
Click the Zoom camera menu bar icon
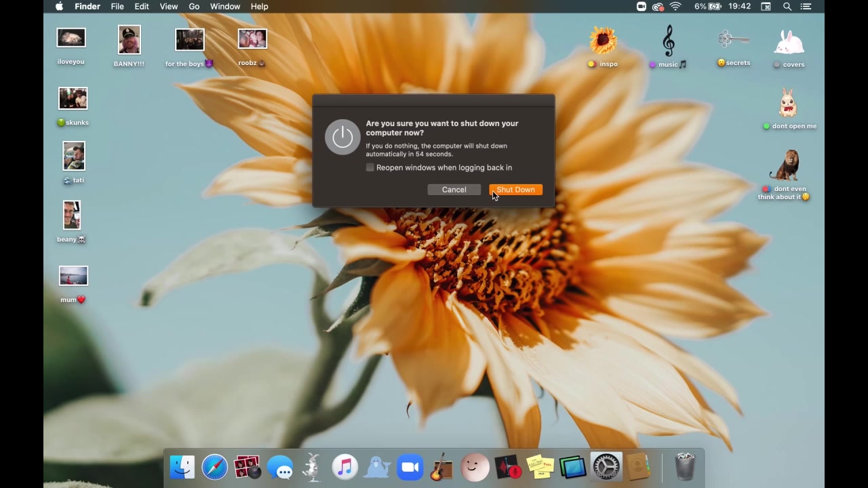tap(642, 7)
